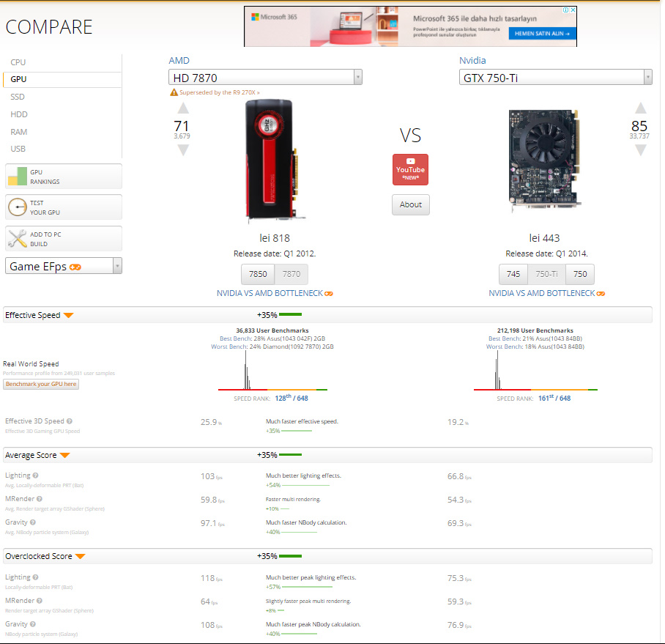Select HDD in the compare sidebar
Image resolution: width=665 pixels, height=644 pixels.
click(19, 114)
